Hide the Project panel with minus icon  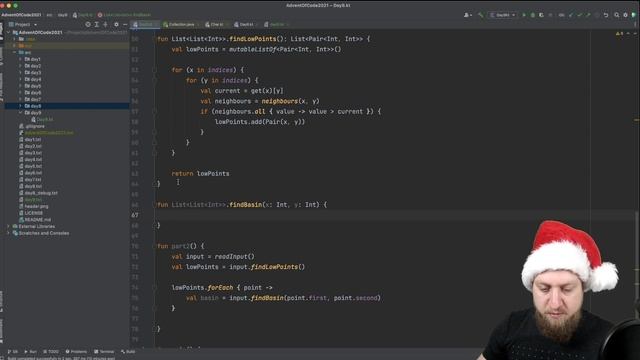click(125, 24)
